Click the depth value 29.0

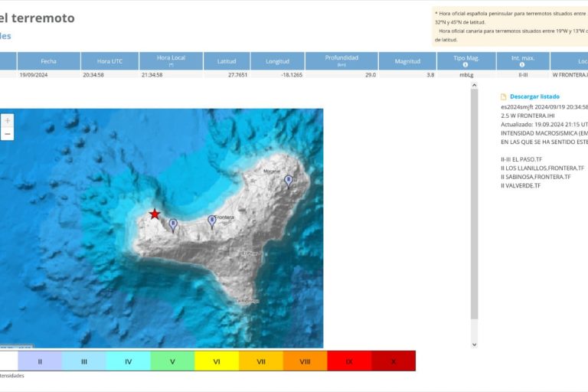click(371, 75)
